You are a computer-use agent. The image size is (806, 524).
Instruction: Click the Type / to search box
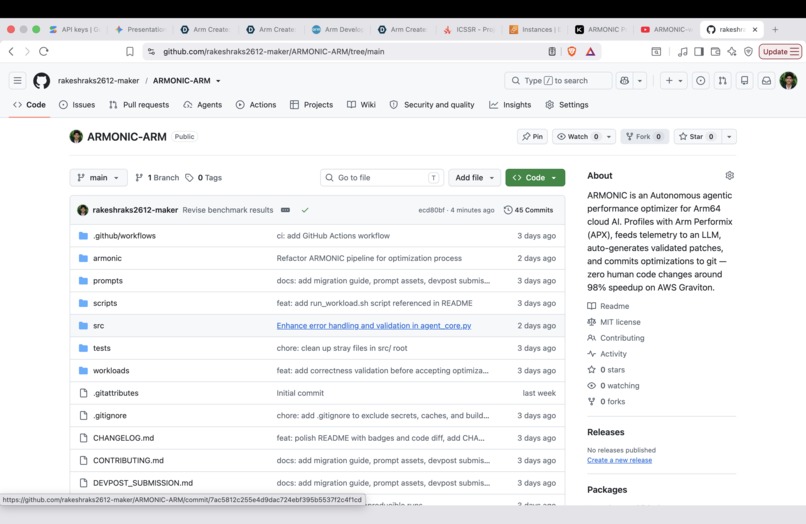(558, 81)
